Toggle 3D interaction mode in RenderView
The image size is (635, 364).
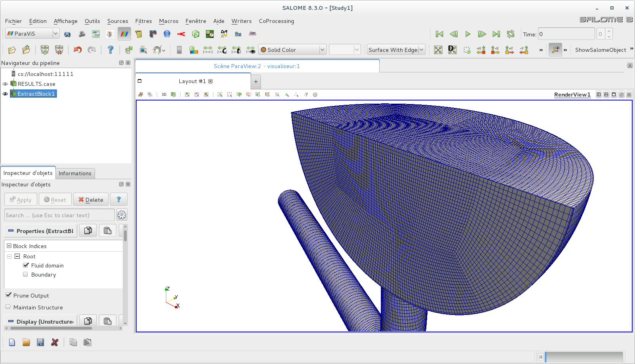click(164, 95)
